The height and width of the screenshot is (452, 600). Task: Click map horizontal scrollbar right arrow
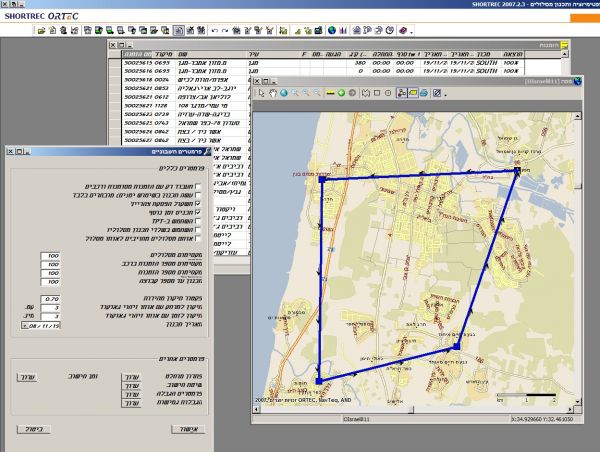click(570, 410)
